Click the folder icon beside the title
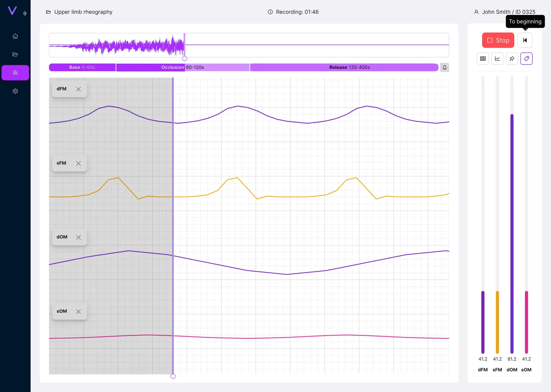 pyautogui.click(x=48, y=12)
